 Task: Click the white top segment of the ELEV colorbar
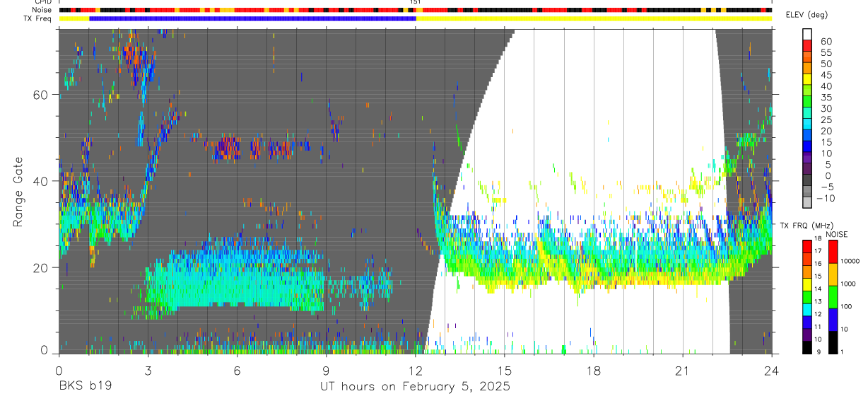[807, 35]
